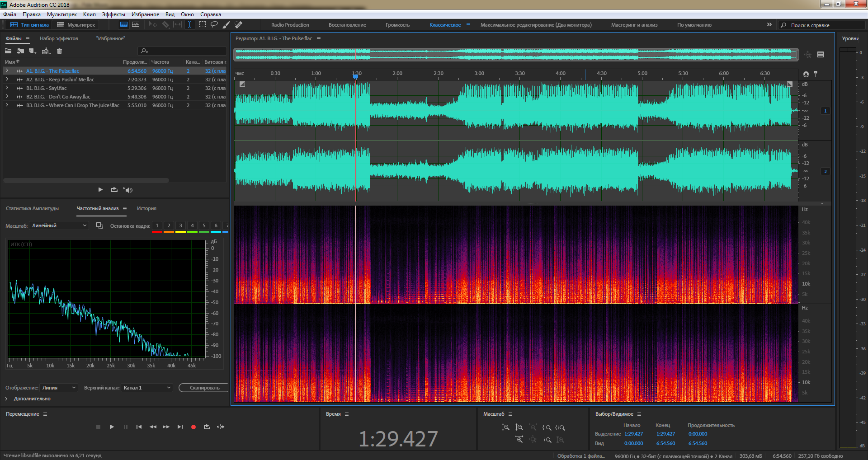Click the Files panel preview Play button
The image size is (868, 460).
pyautogui.click(x=100, y=190)
